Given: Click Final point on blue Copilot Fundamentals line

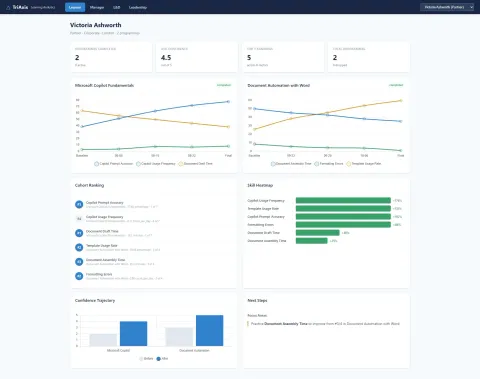Looking at the screenshot, I should (x=228, y=102).
